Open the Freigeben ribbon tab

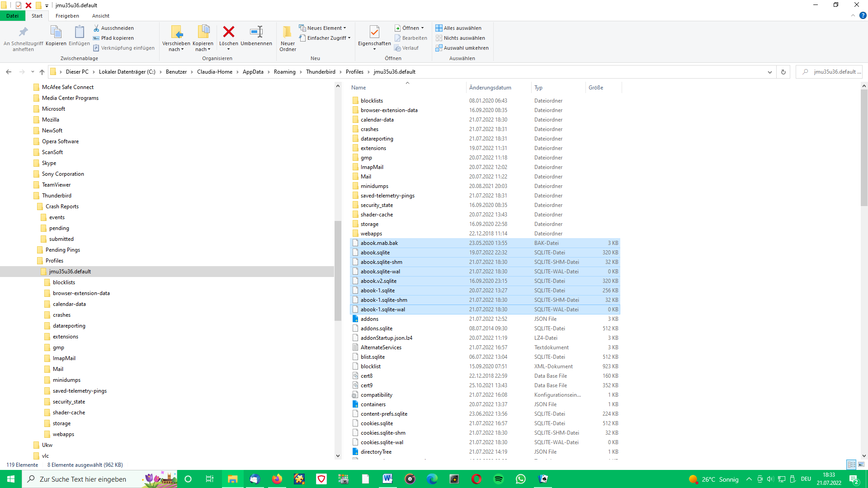point(67,16)
